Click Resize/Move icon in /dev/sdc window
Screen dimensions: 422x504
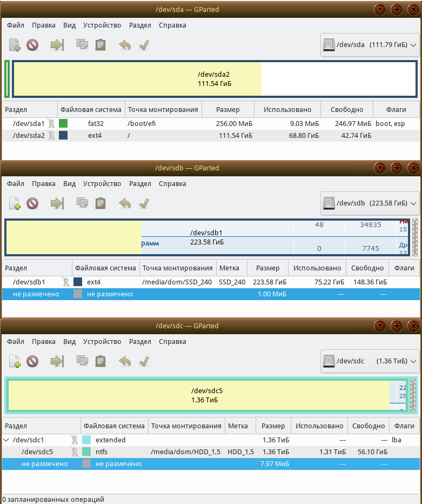coord(57,362)
